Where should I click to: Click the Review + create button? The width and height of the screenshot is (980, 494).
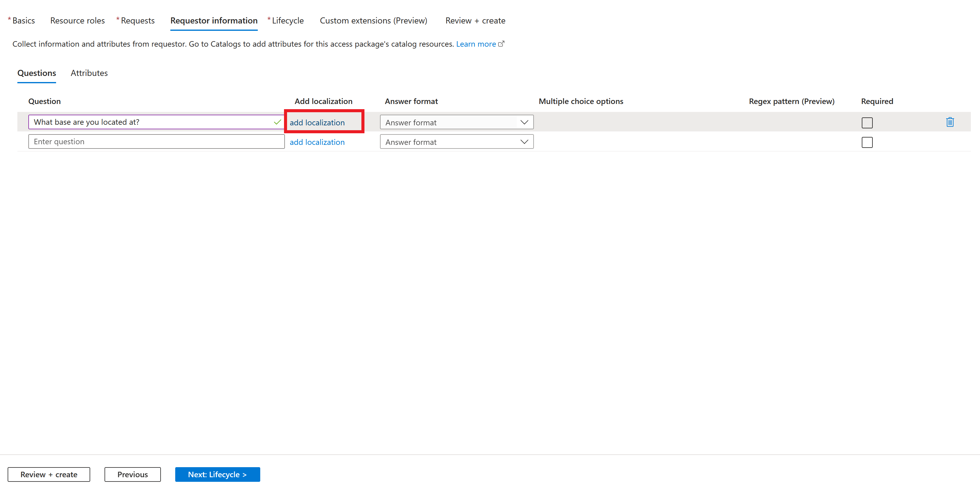click(48, 474)
